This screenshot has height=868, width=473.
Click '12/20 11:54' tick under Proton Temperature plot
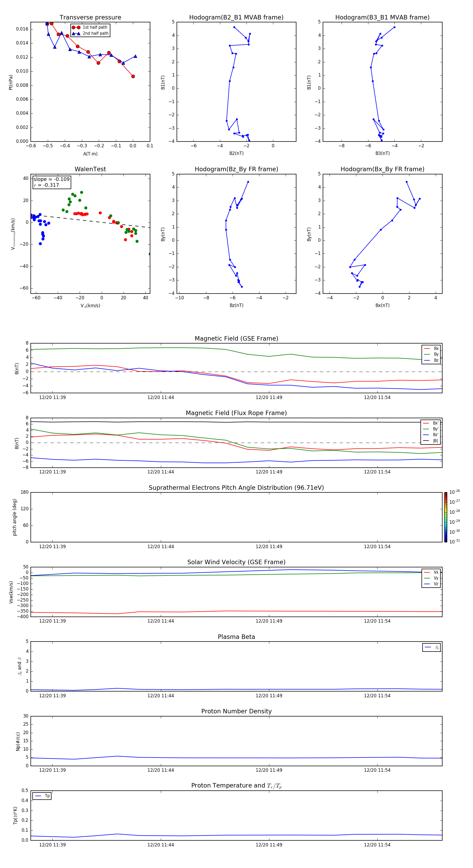377,845
